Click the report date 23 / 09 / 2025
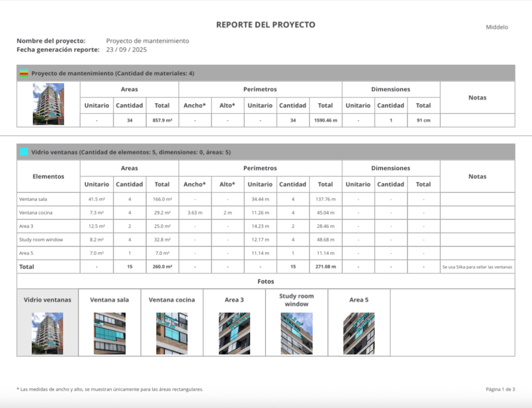 [x=126, y=50]
